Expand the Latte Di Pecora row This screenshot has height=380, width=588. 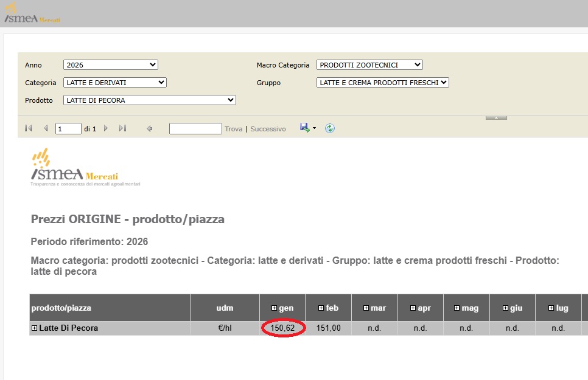[x=35, y=328]
